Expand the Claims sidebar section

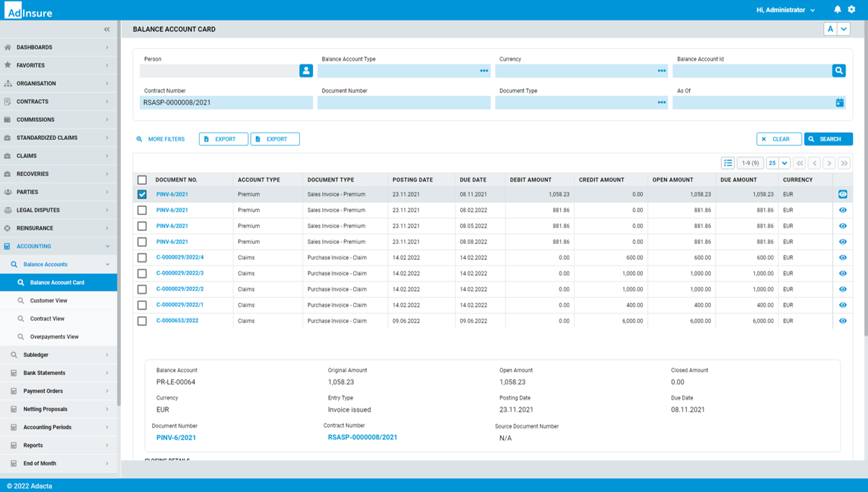(58, 156)
